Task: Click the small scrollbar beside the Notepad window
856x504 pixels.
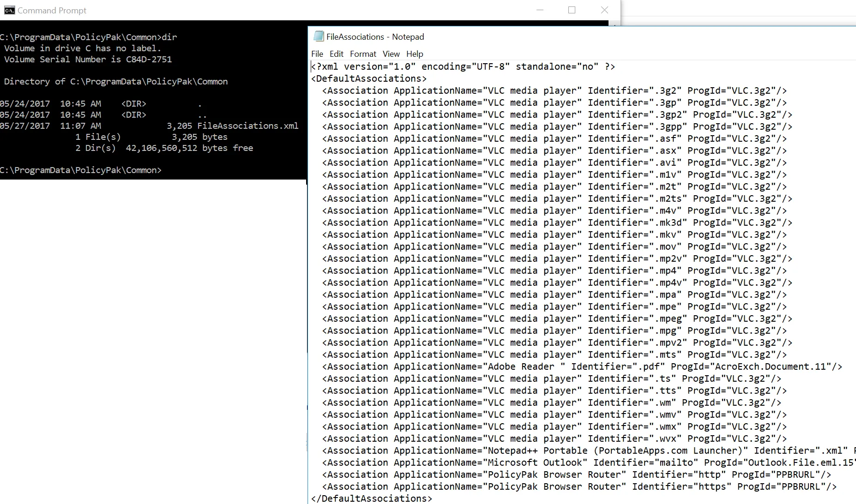Action: click(x=305, y=443)
